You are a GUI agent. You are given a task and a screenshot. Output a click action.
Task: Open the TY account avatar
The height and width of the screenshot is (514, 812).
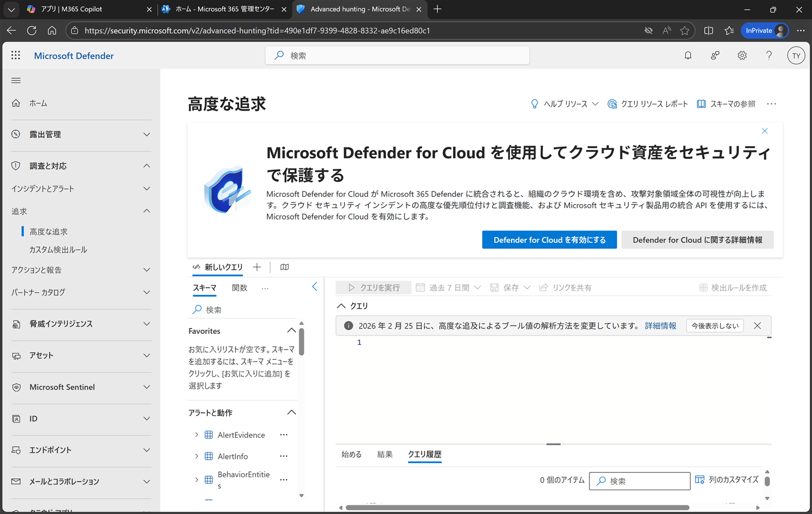click(x=796, y=55)
